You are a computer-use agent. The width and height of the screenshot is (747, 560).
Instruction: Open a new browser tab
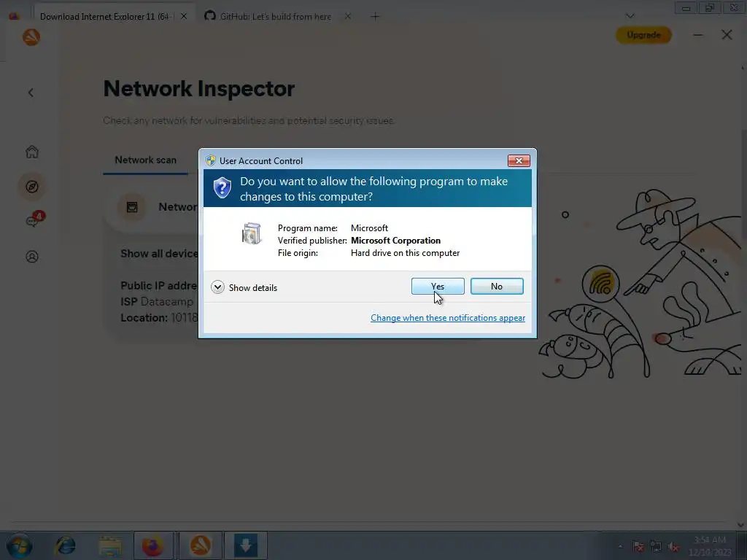[375, 17]
